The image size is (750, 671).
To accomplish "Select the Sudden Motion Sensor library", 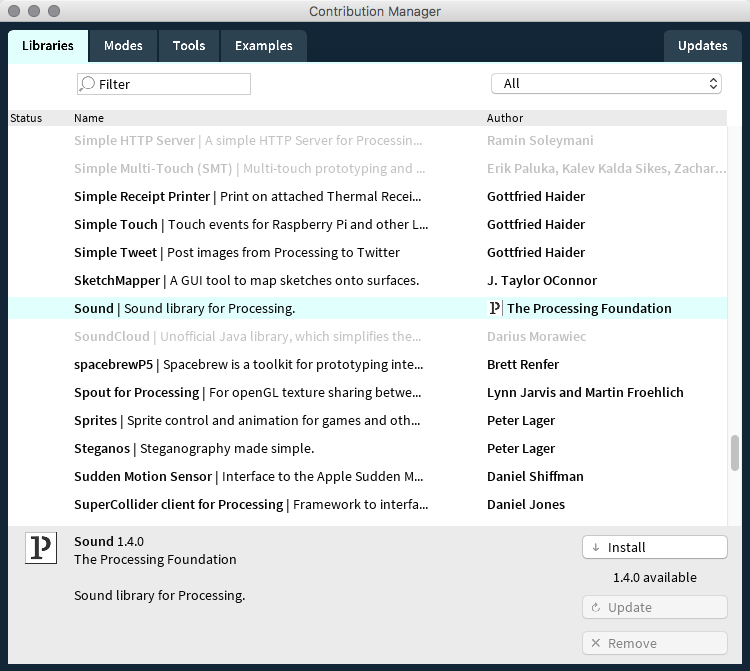I will pyautogui.click(x=367, y=476).
